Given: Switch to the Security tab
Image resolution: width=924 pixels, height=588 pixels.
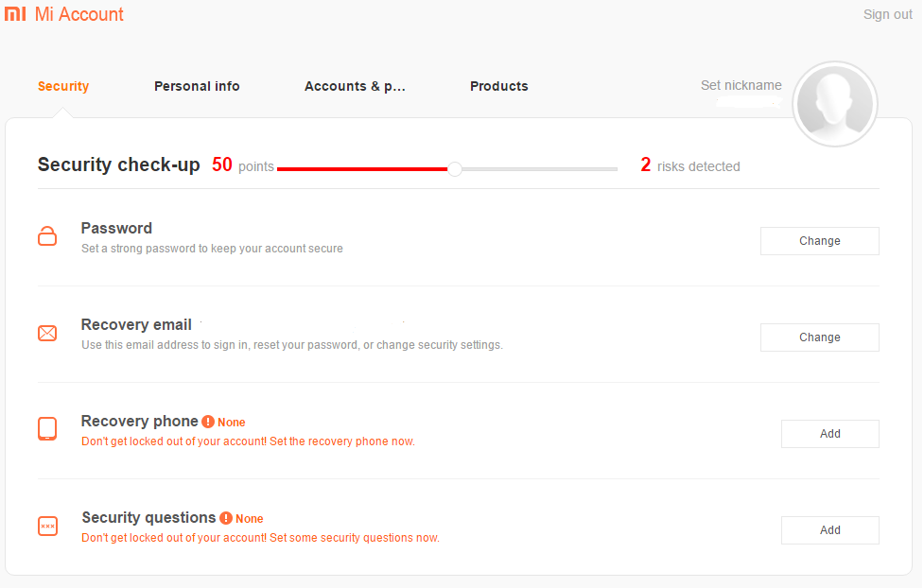Looking at the screenshot, I should click(63, 86).
